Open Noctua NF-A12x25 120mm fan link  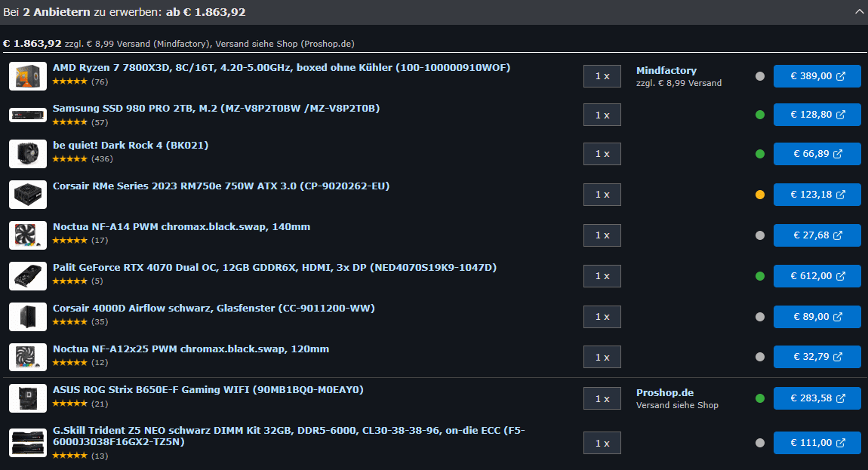point(191,349)
